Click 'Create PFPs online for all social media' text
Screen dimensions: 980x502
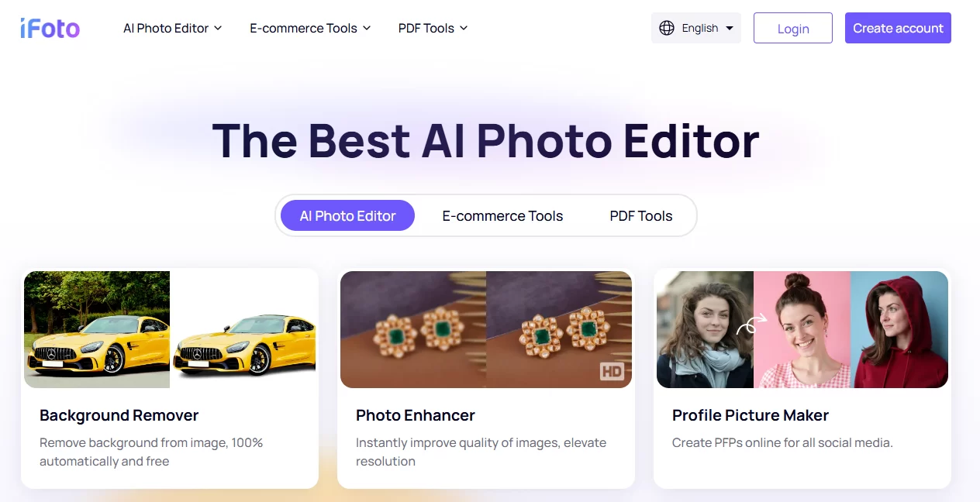point(782,443)
